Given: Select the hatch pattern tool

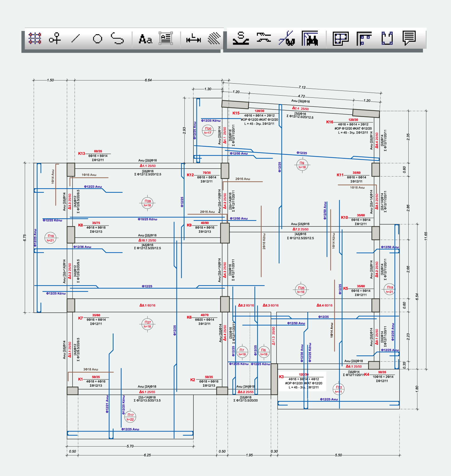Looking at the screenshot, I should (214, 38).
